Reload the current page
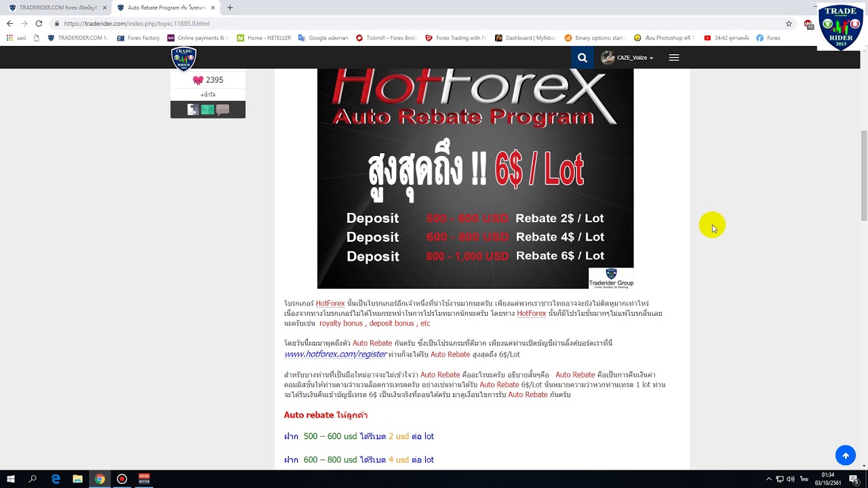This screenshot has width=868, height=488. (39, 23)
